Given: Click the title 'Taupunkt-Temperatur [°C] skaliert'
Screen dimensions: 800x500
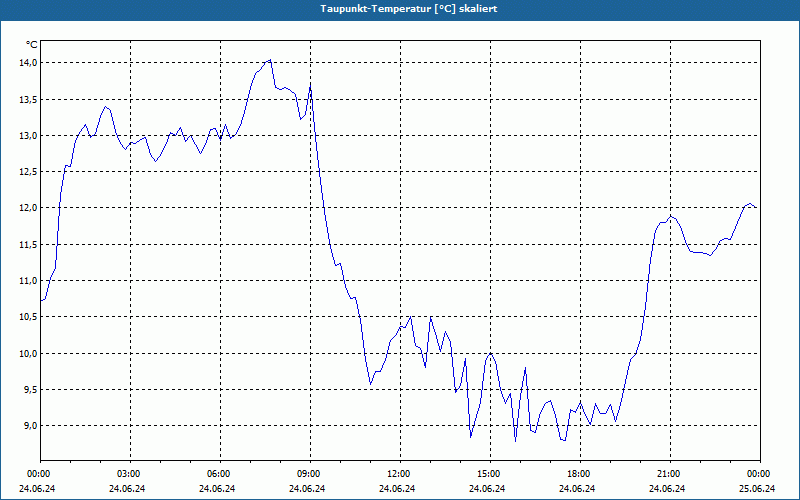Looking at the screenshot, I should pyautogui.click(x=409, y=9).
